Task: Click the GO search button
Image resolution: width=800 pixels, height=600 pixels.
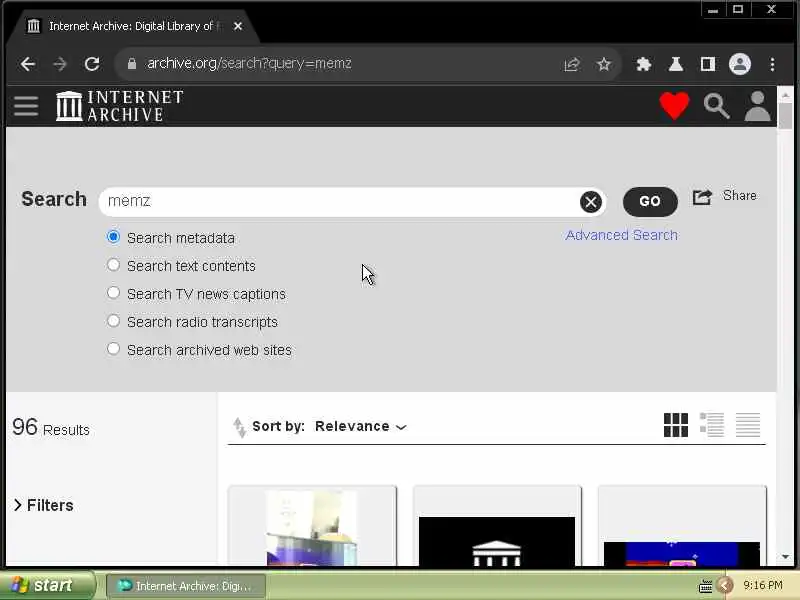Action: tap(650, 202)
